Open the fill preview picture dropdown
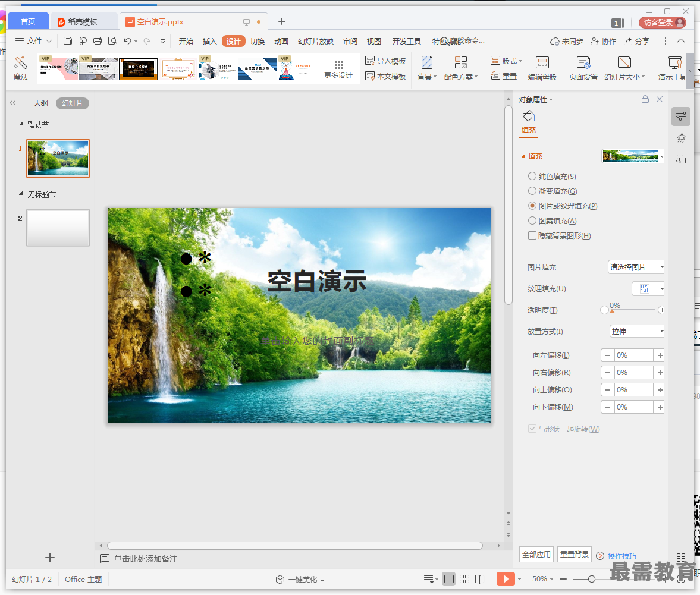 (x=633, y=156)
